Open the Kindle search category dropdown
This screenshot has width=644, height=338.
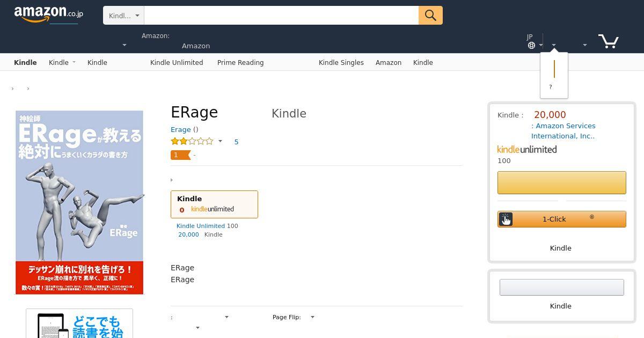[x=123, y=16]
